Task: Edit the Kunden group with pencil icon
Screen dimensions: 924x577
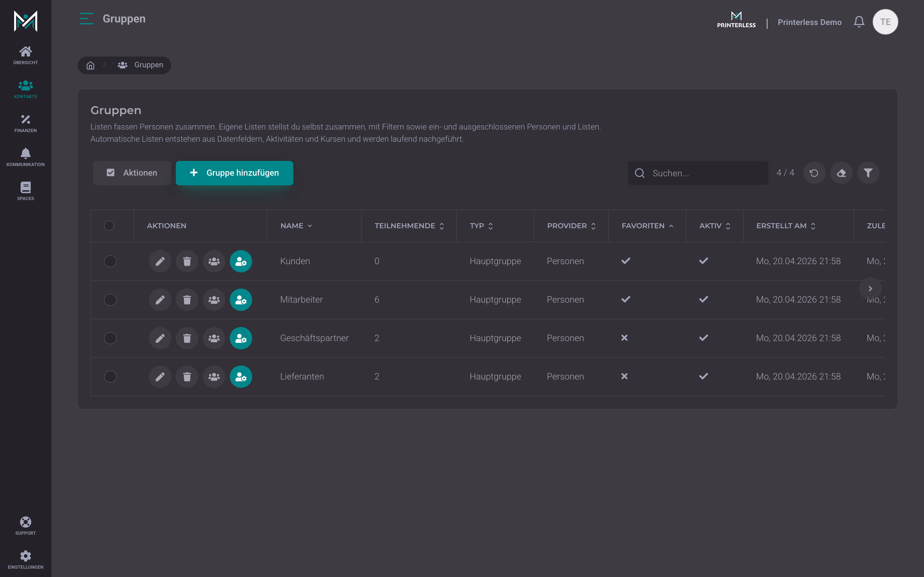Action: pos(160,261)
